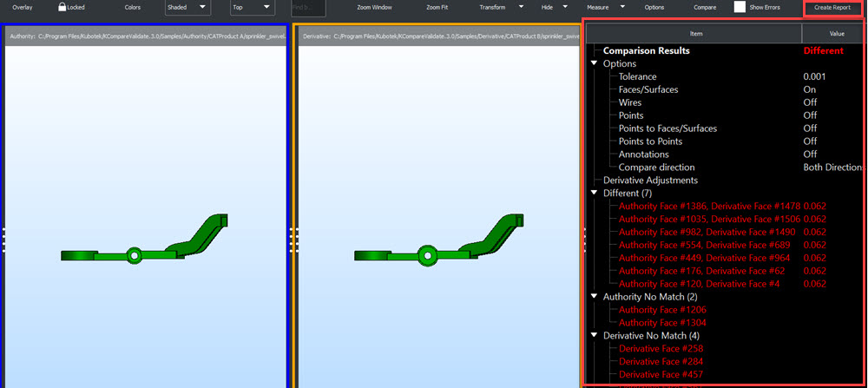Click Zoom Fit in the toolbar
The height and width of the screenshot is (388, 868).
point(437,7)
